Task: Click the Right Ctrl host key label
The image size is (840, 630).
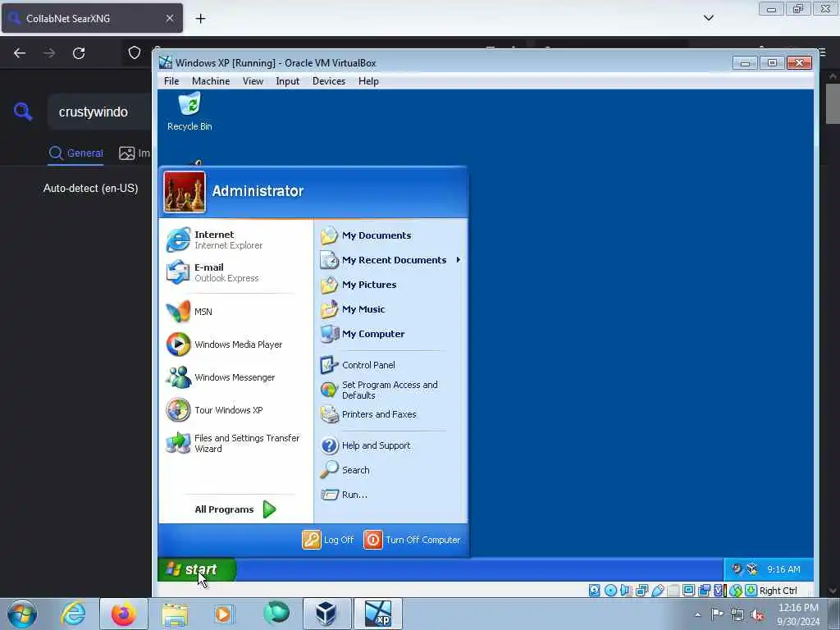Action: coord(778,591)
